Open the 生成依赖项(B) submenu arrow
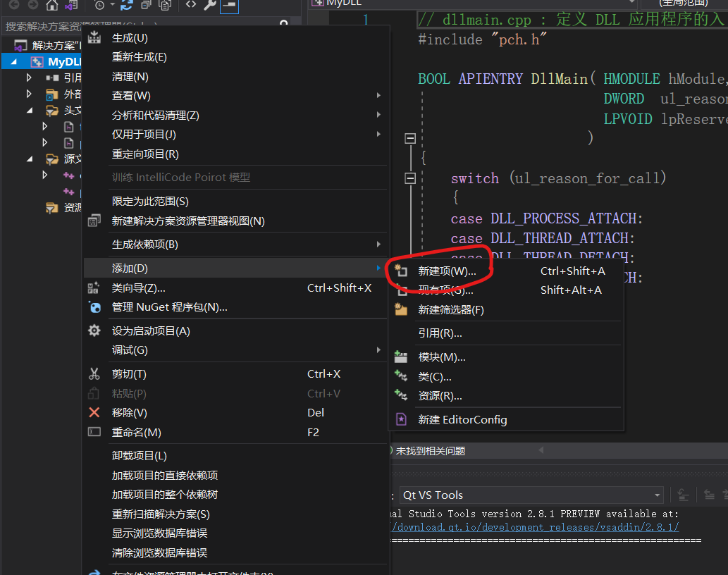The image size is (728, 575). click(x=379, y=245)
